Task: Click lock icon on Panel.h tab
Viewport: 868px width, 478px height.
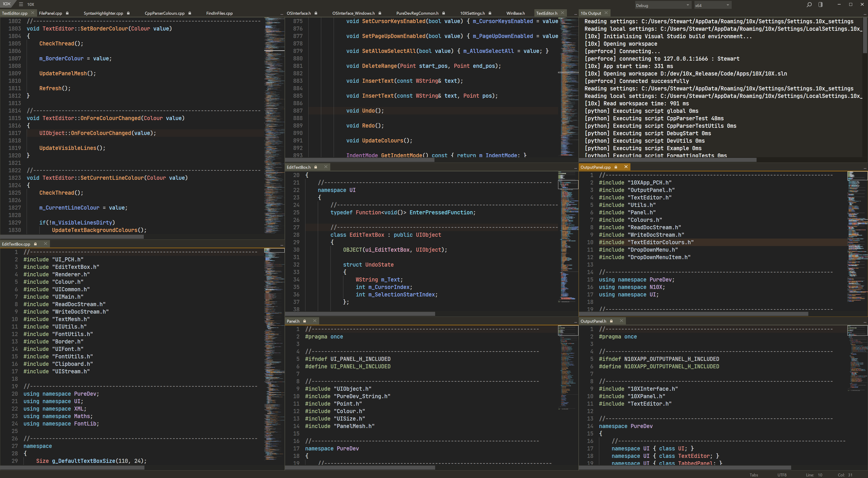Action: point(305,321)
